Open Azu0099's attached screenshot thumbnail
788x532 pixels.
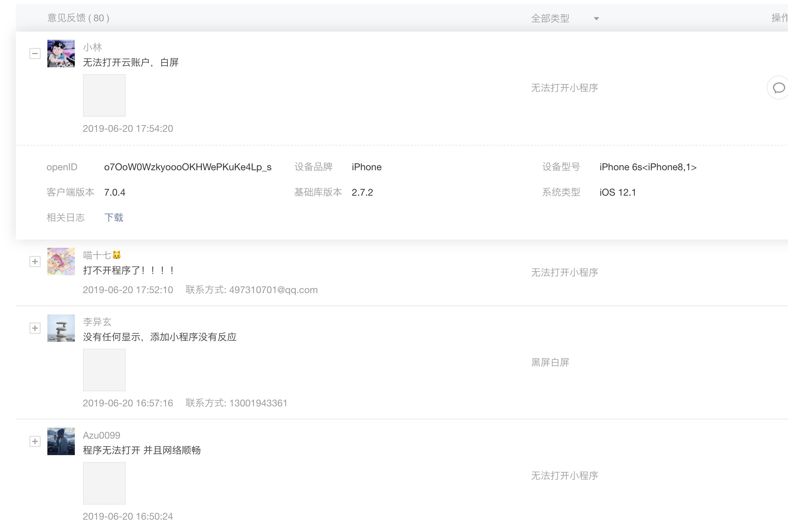(104, 483)
